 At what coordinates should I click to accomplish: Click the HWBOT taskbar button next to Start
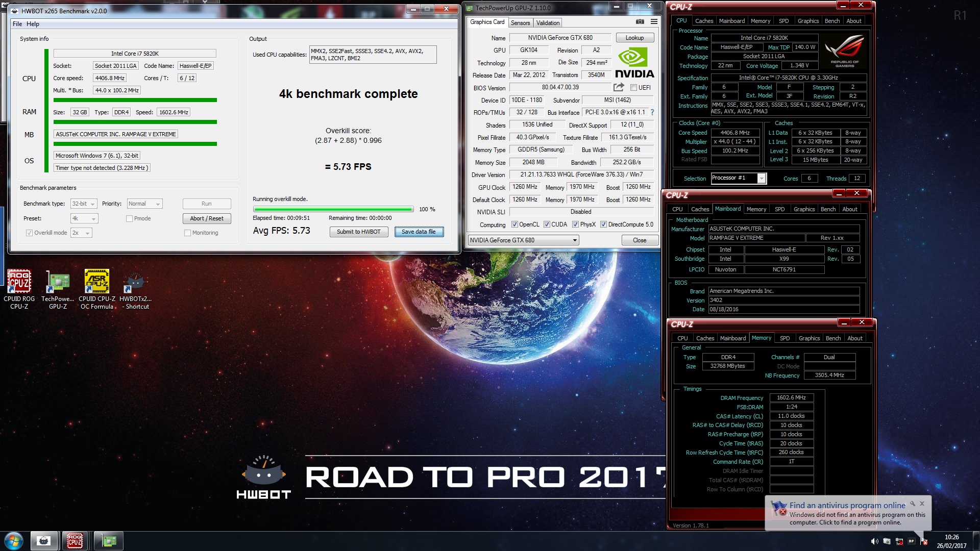click(x=43, y=541)
